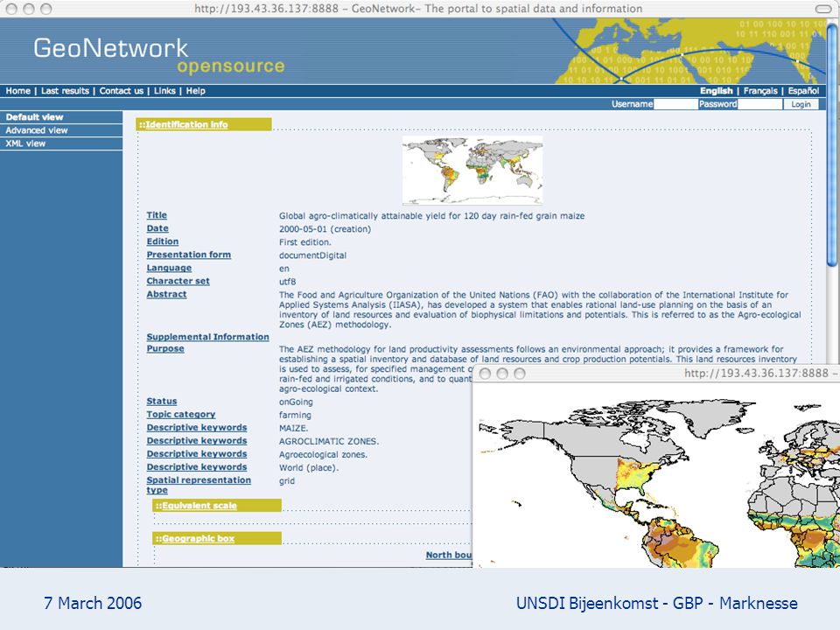Screen dimensions: 840x630
Task: Click the date value '2000-05-01 (creation)'
Action: coord(325,229)
